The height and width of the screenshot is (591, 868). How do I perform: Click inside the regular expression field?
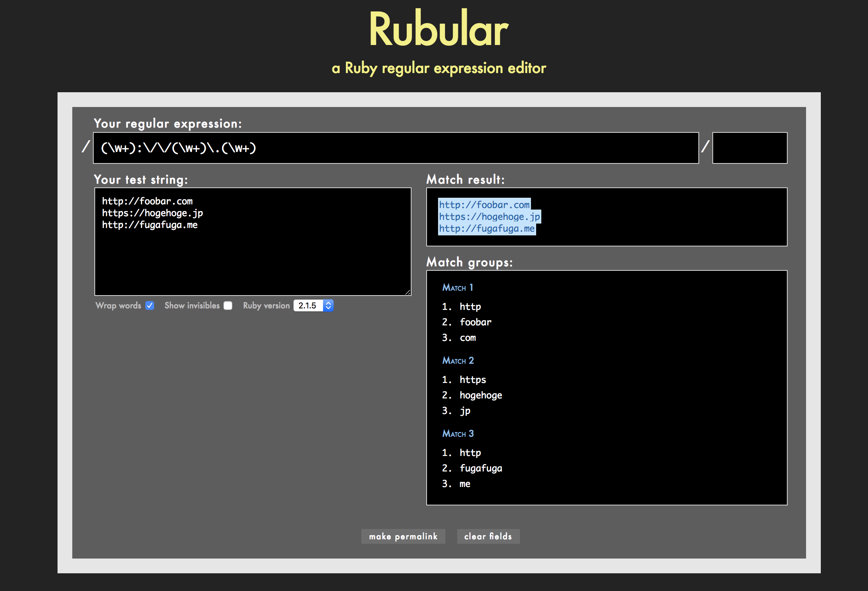pyautogui.click(x=396, y=148)
